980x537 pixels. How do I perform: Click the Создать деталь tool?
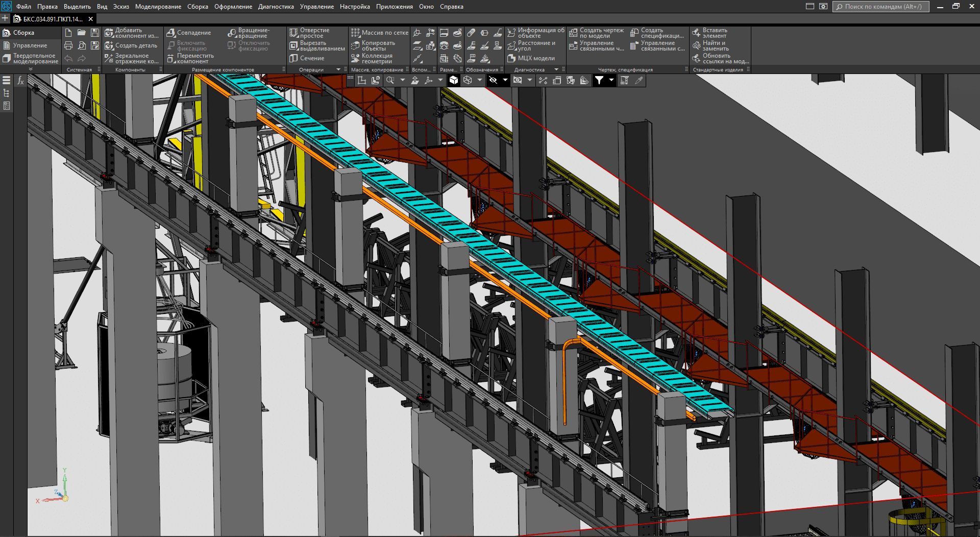pyautogui.click(x=131, y=45)
